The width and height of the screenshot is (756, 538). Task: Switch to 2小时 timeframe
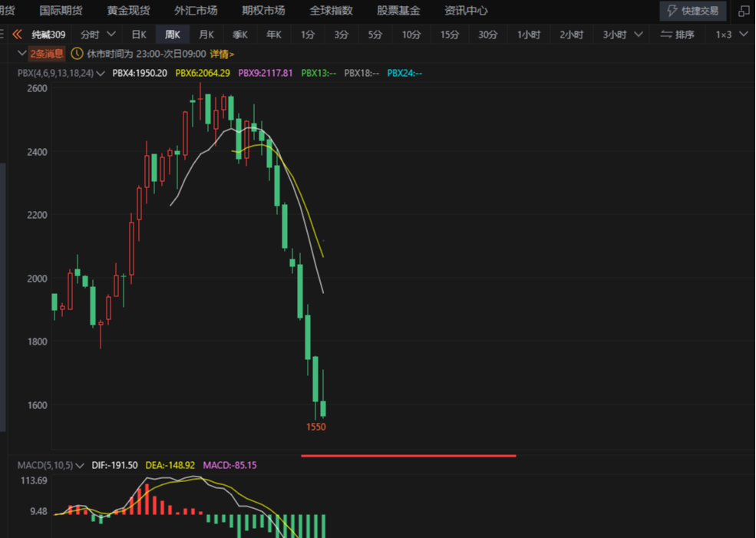point(571,35)
